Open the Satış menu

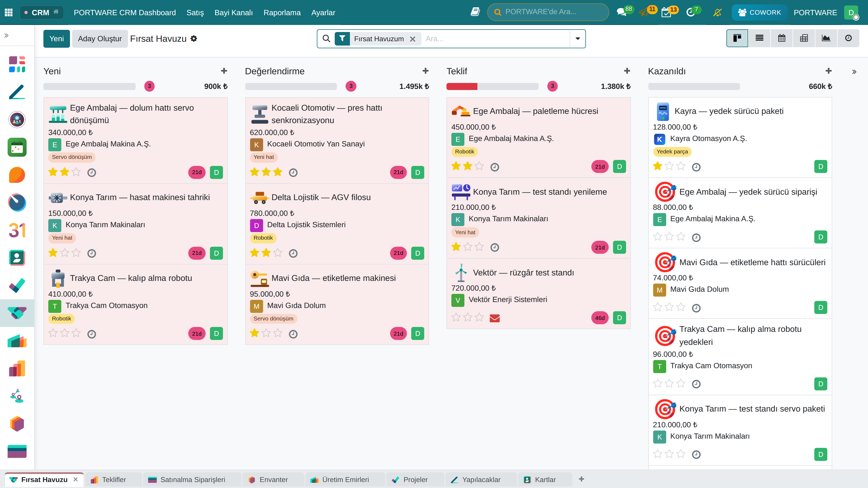tap(195, 12)
